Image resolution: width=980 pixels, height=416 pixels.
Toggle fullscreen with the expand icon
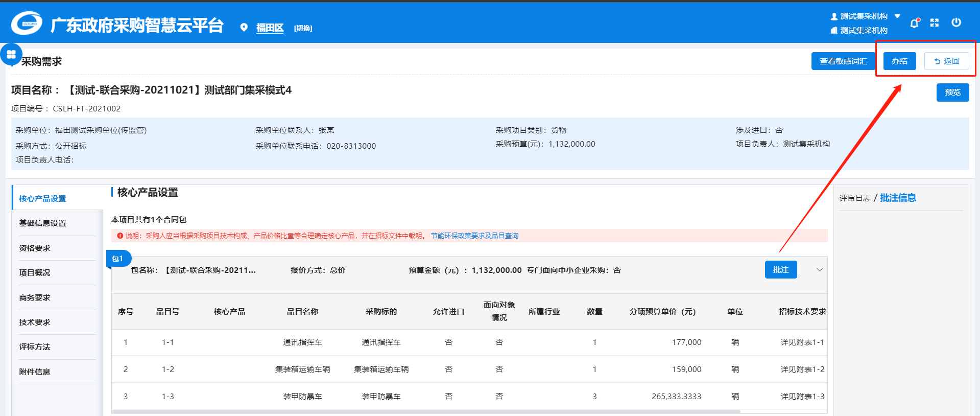(935, 22)
